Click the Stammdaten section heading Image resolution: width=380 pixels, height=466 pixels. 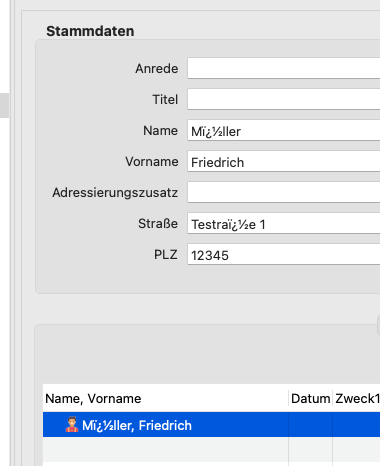(90, 31)
